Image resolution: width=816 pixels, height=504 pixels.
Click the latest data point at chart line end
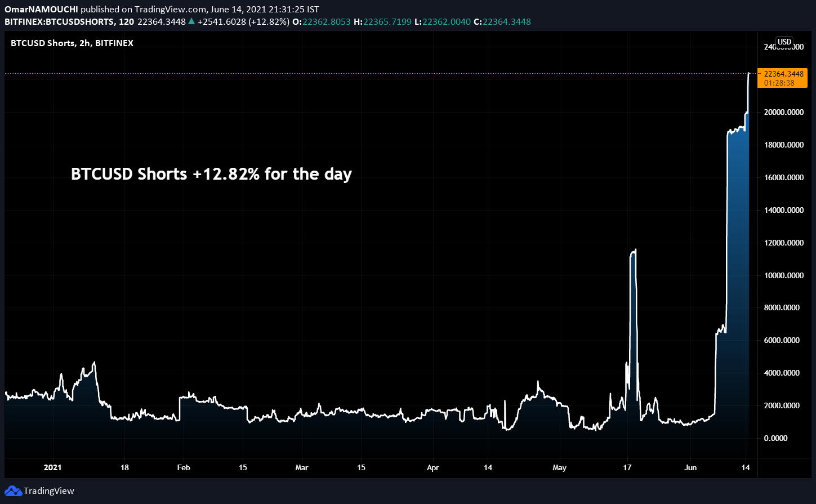coord(748,74)
